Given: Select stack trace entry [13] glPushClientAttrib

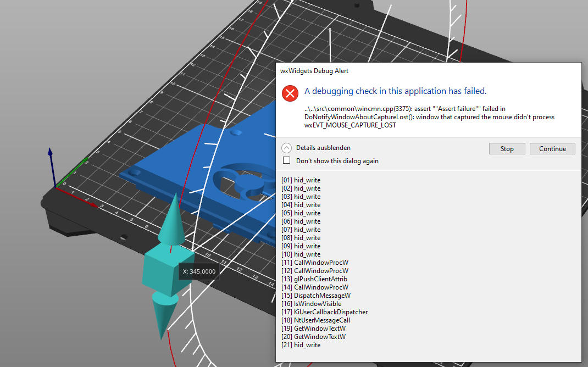Looking at the screenshot, I should point(315,279).
